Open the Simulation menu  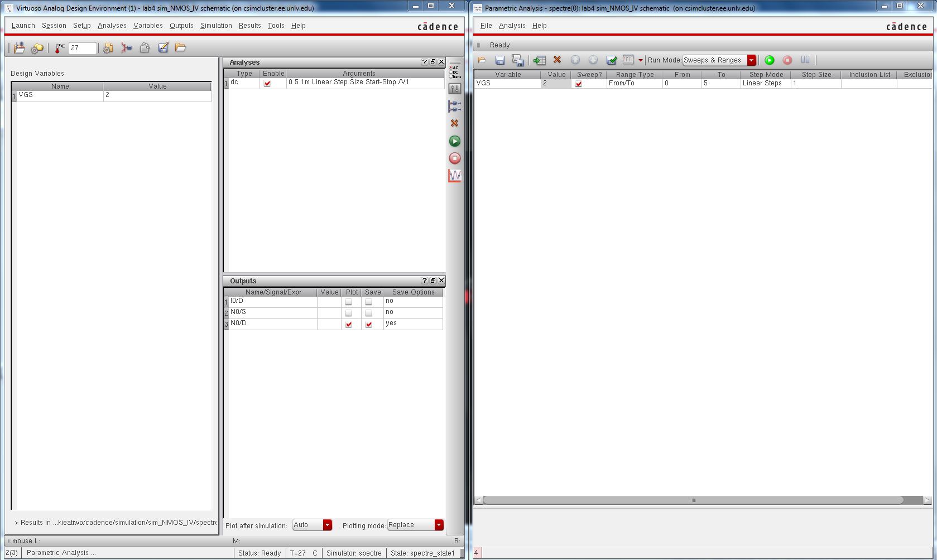216,26
